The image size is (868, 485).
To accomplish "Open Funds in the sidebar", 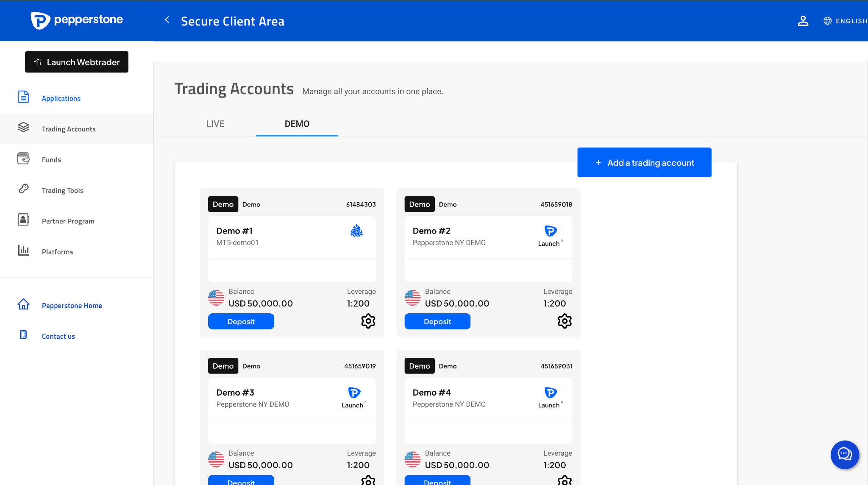I will pos(51,160).
